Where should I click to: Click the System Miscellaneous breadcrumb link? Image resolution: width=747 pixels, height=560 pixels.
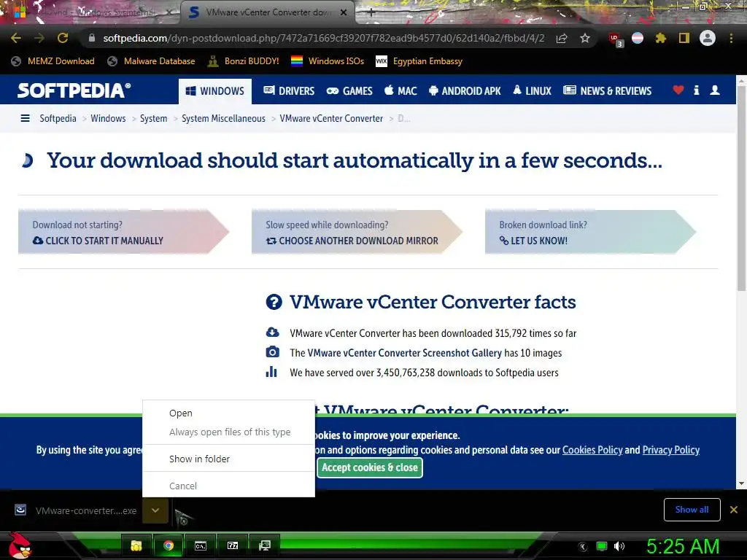click(223, 118)
